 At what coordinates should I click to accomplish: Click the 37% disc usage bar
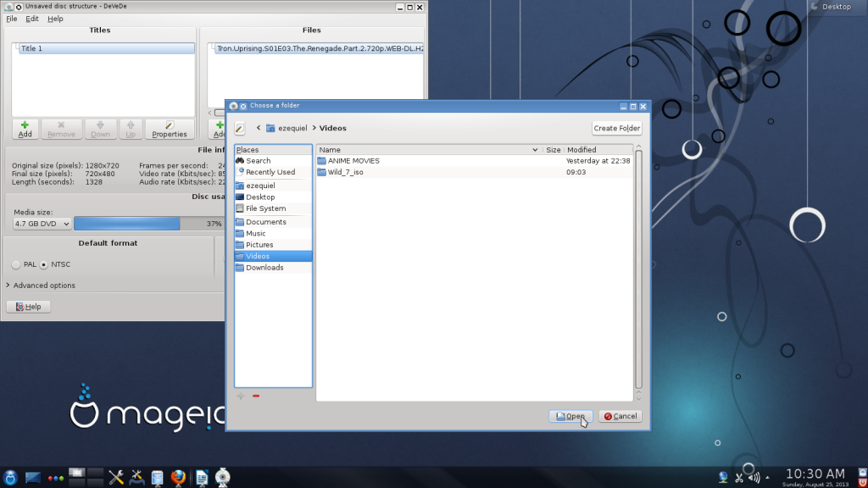(x=149, y=224)
